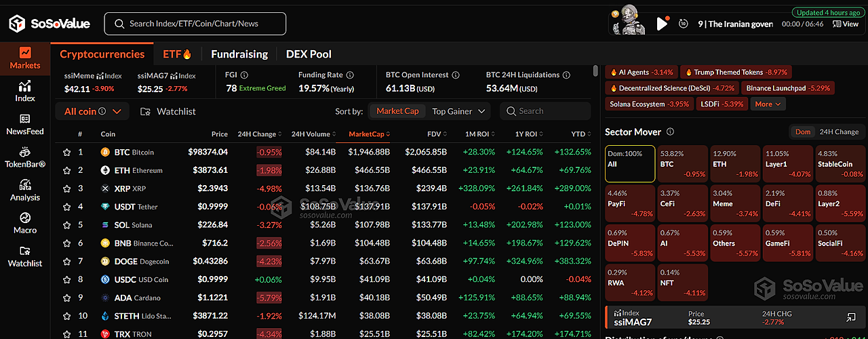Click the Bitcoin coin icon
Screen dimensions: 868x339
point(105,152)
